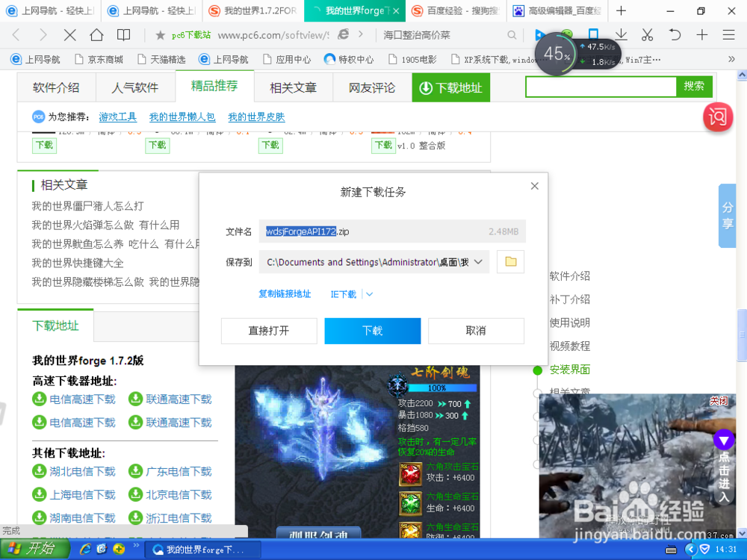Open the 我的世界皮肤 link

click(256, 116)
